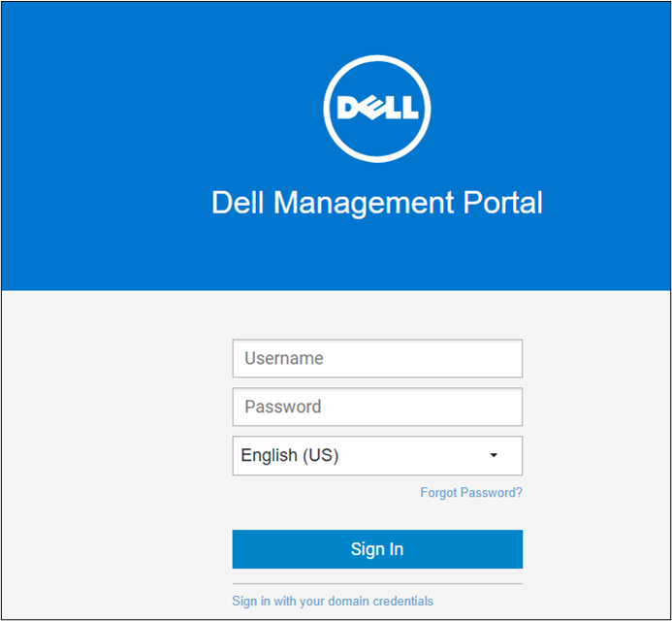672x621 pixels.
Task: Click the Sign In button
Action: click(377, 549)
